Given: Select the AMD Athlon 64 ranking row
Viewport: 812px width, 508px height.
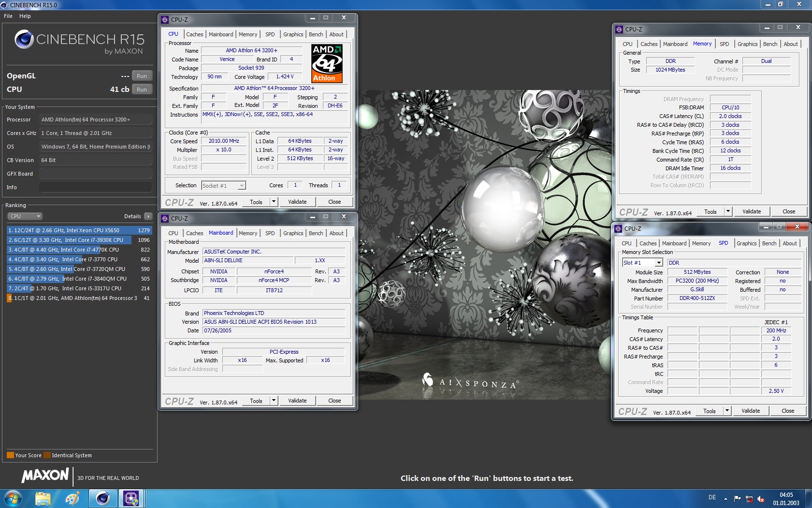Looking at the screenshot, I should (x=79, y=298).
